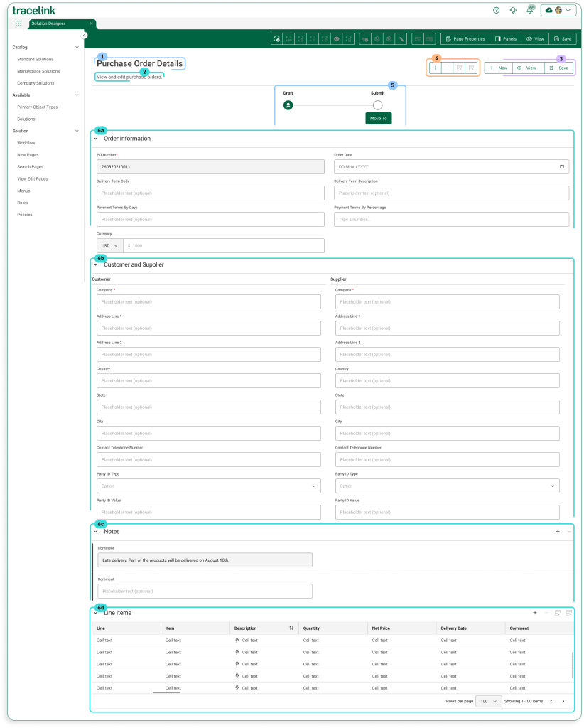Screen dimensions: 584x728
Task: Open the headset support icon
Action: point(513,10)
